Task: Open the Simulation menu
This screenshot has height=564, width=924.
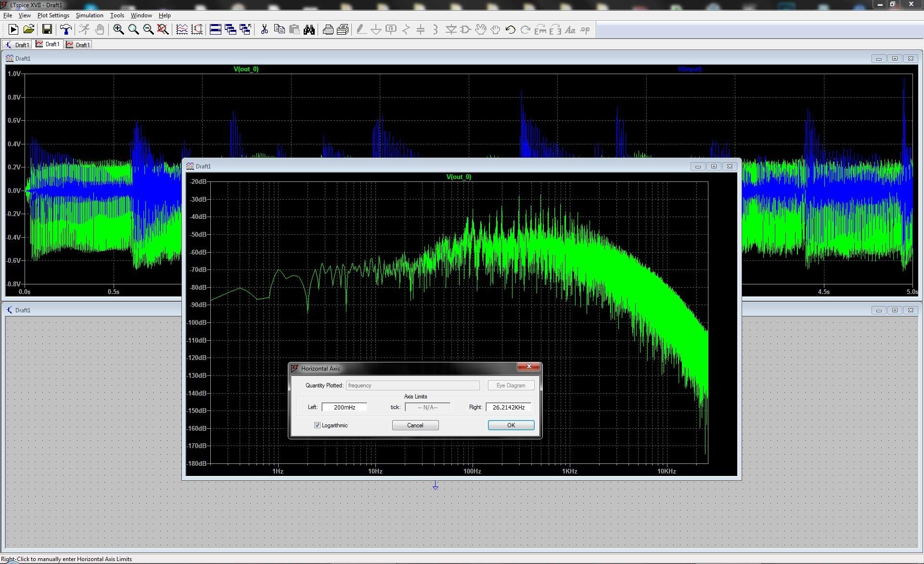Action: coord(90,15)
